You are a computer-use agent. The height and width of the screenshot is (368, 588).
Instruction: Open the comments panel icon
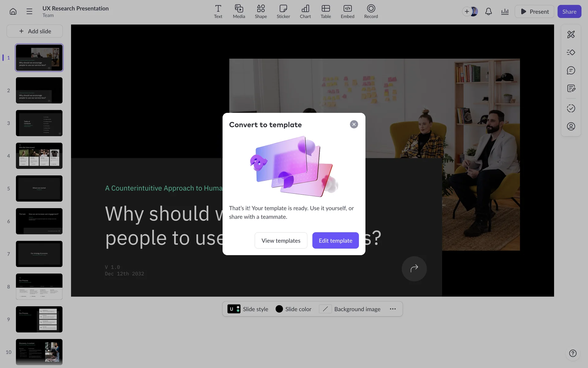pos(571,71)
